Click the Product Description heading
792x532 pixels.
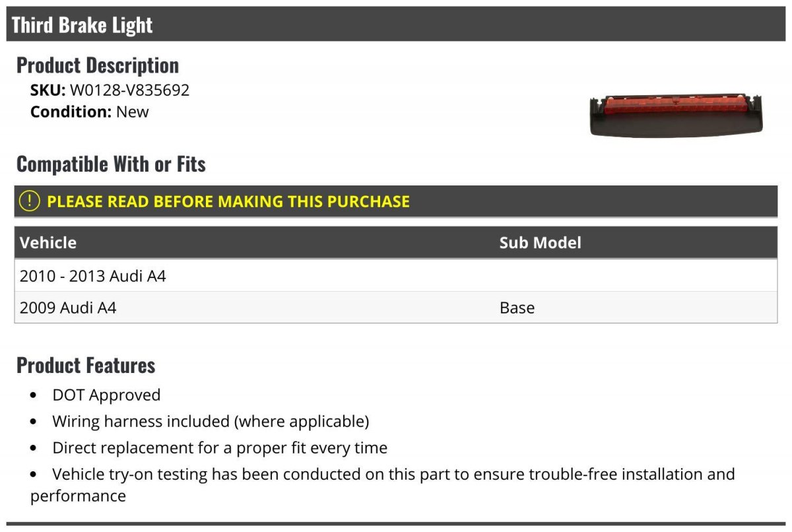(x=98, y=65)
